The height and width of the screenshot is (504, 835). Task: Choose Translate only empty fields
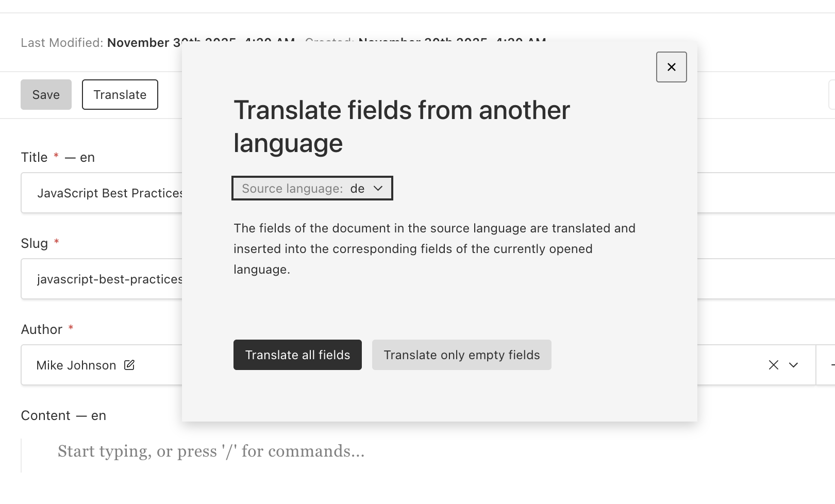pos(461,355)
